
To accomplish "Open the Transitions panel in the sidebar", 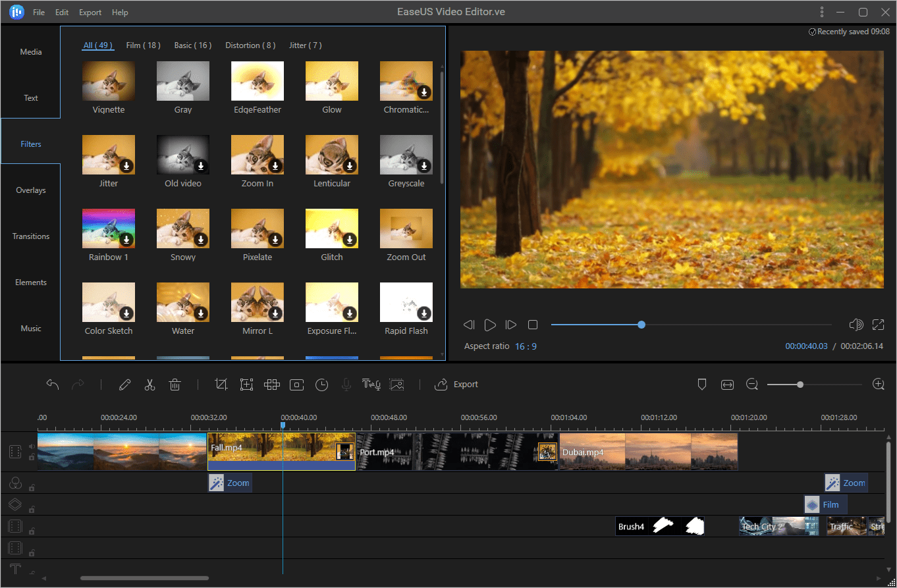I will (31, 236).
